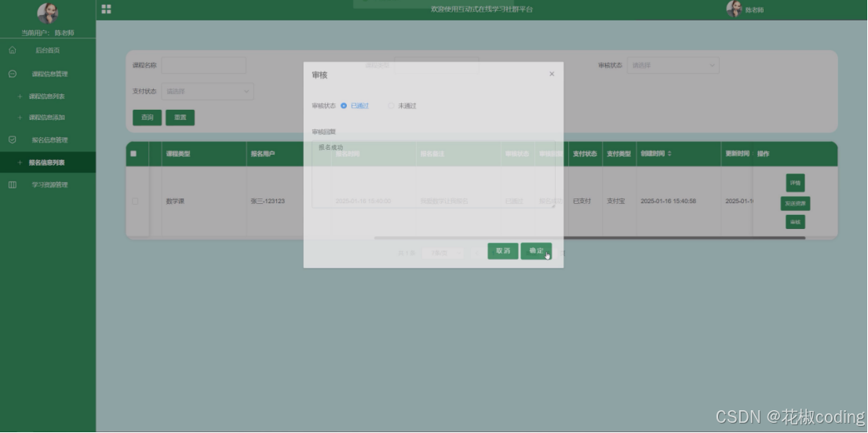Open 报名信息列表 in the sidebar
The width and height of the screenshot is (868, 433).
(x=48, y=162)
